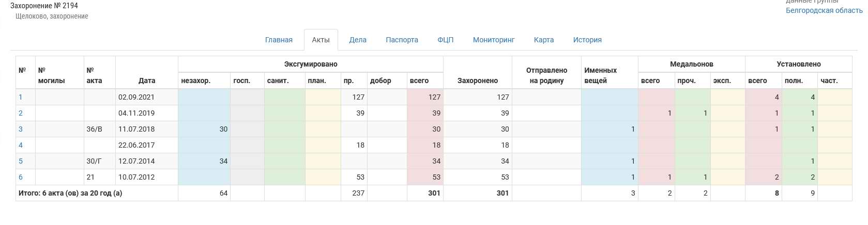Click the Белгородская область link
Image resolution: width=868 pixels, height=225 pixels.
pyautogui.click(x=824, y=10)
